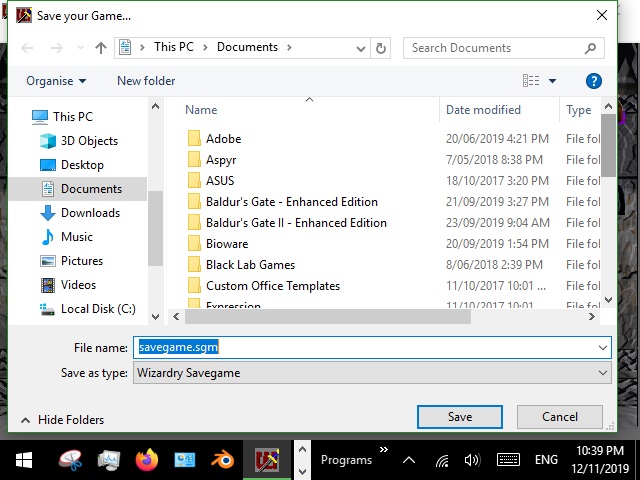
Task: Click Documents in the address breadcrumb
Action: coord(247,47)
